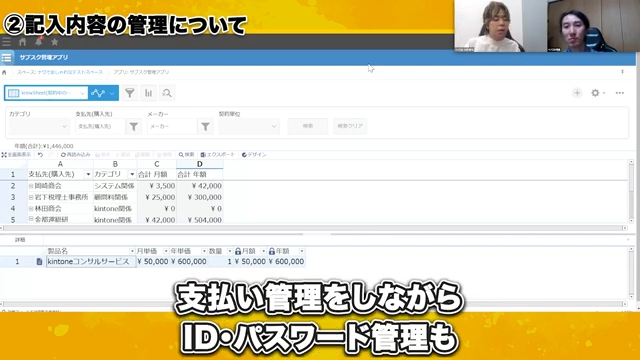This screenshot has height=360, width=640.
Task: Open the krewSheet view selector dropdown
Action: 46,93
